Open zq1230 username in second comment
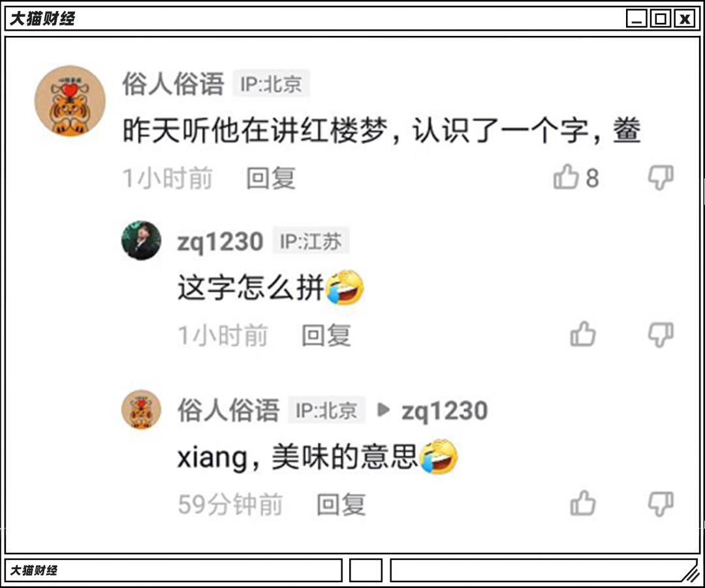The height and width of the screenshot is (588, 705). coord(221,242)
